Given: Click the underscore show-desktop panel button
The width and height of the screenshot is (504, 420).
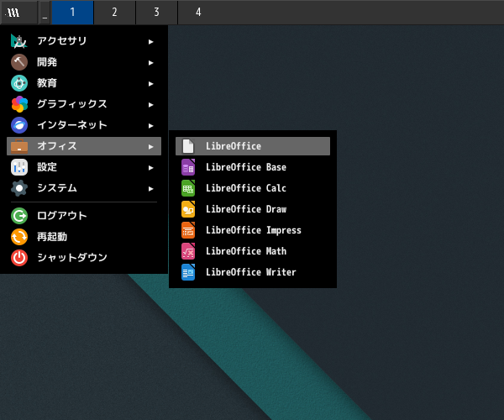Looking at the screenshot, I should 45,13.
